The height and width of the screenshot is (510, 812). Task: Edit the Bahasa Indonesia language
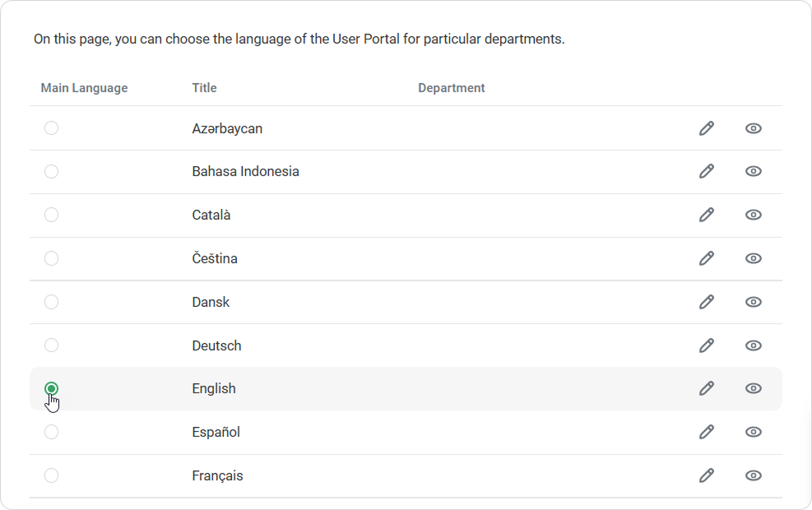click(706, 171)
